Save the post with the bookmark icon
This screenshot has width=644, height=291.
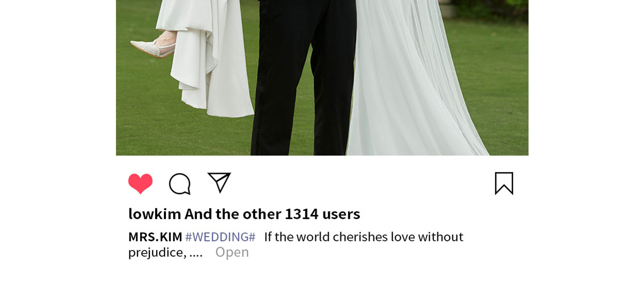click(x=504, y=183)
